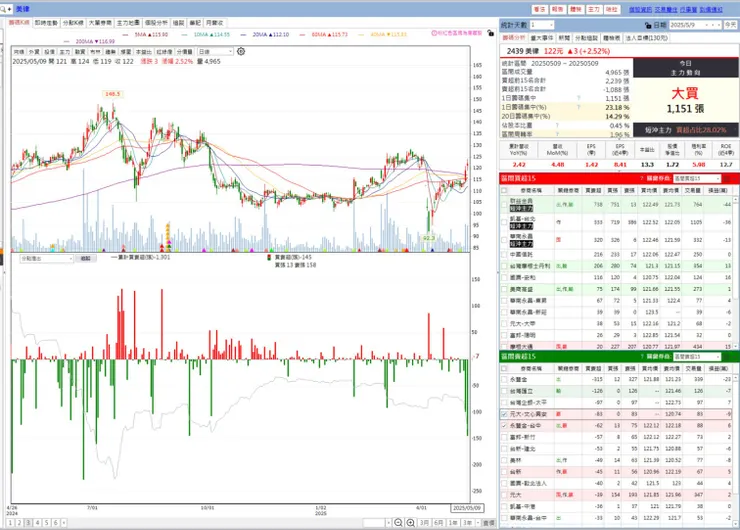Switch to the 分點K線 tab
740x530 pixels.
click(73, 23)
